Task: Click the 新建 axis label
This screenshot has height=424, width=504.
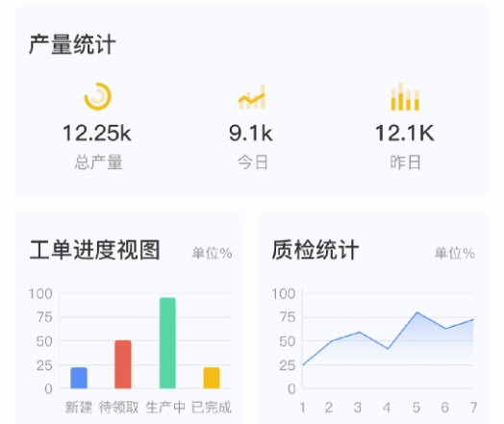Action: click(x=79, y=408)
